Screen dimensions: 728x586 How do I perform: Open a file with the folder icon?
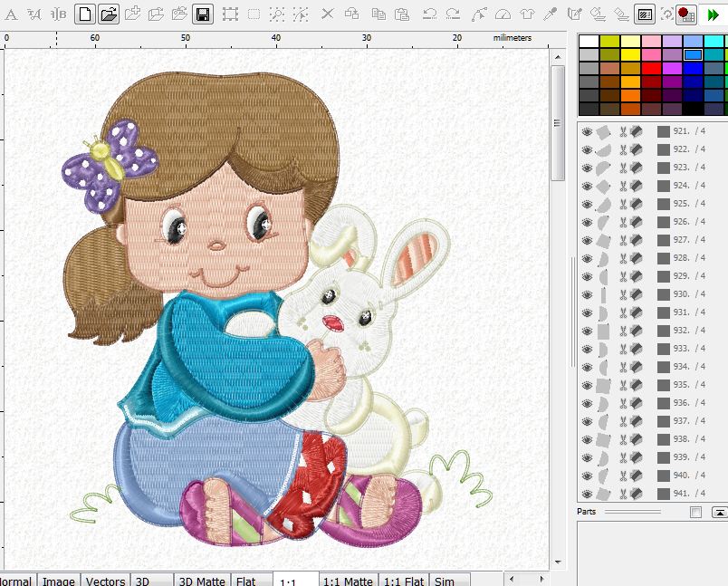click(109, 14)
